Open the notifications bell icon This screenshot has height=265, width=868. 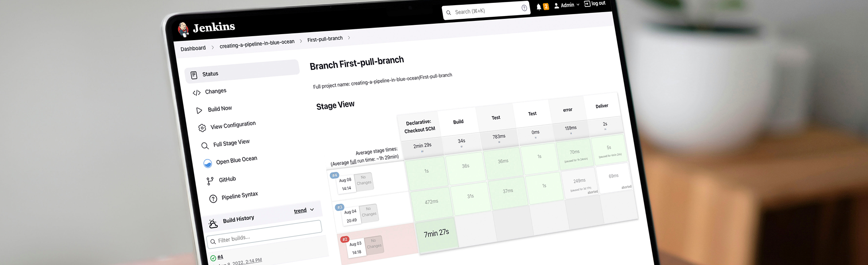pos(539,7)
